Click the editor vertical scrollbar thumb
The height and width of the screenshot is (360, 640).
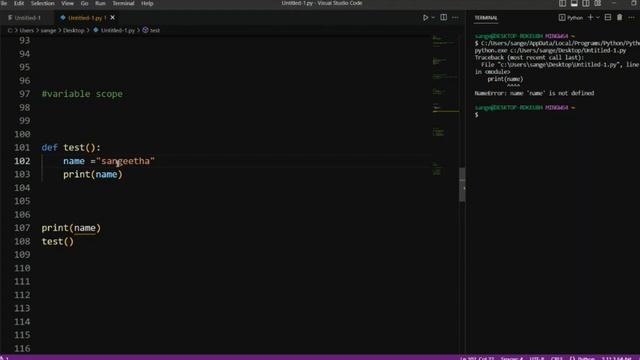coord(462,184)
